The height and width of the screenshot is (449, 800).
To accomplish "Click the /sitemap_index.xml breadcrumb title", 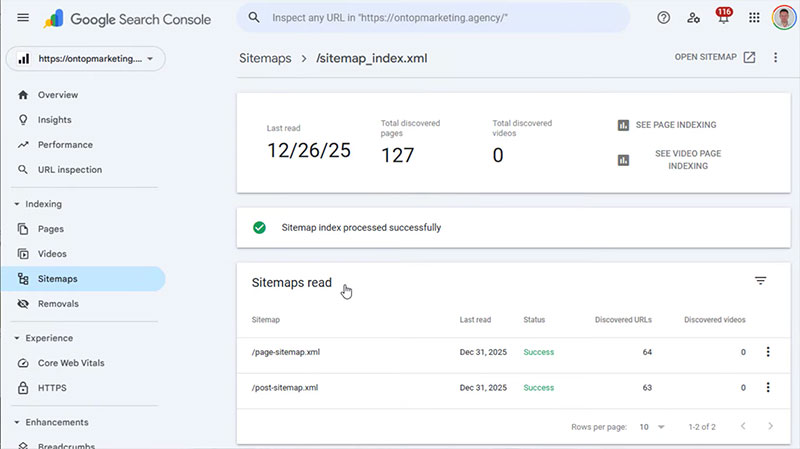I will 371,58.
